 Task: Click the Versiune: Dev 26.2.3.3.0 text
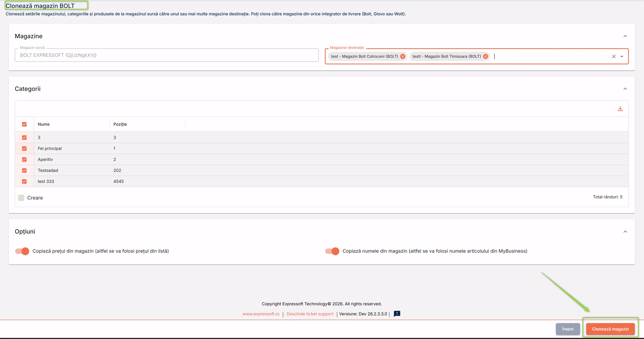(363, 314)
